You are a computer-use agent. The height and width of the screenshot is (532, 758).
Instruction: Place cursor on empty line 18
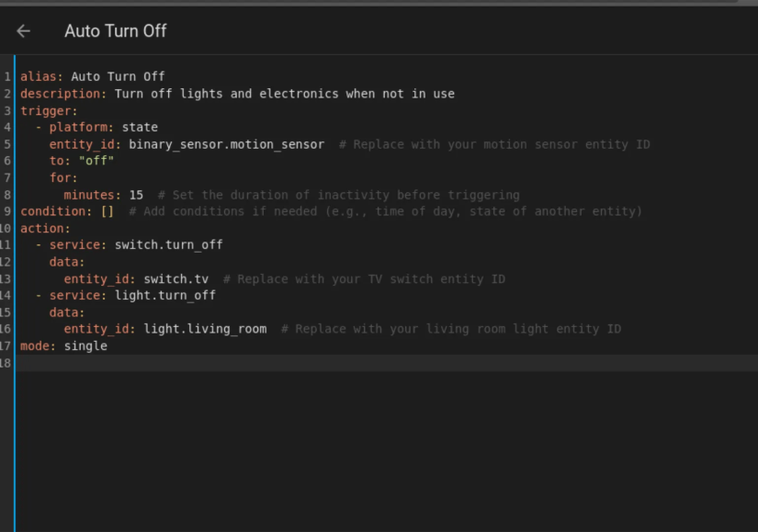pos(387,363)
